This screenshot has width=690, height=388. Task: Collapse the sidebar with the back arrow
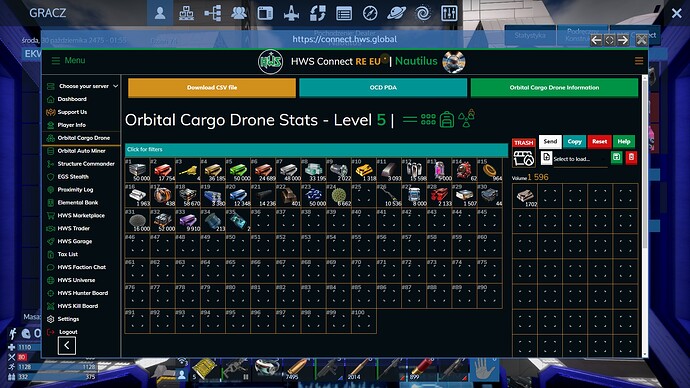click(67, 345)
